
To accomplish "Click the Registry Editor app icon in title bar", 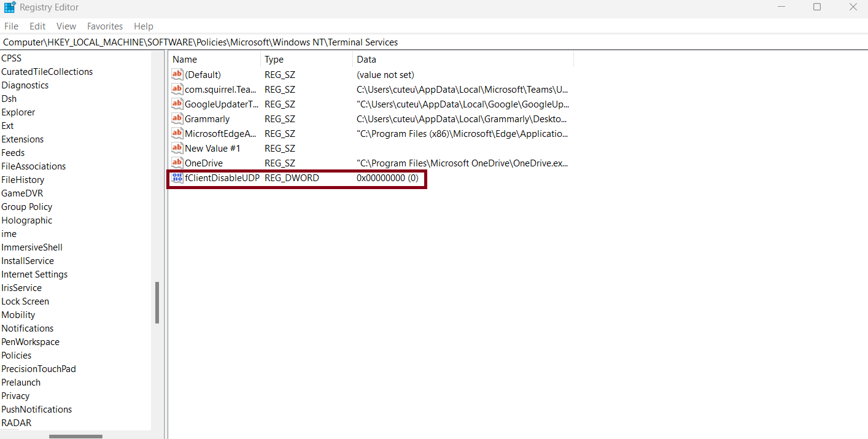I will (x=9, y=7).
